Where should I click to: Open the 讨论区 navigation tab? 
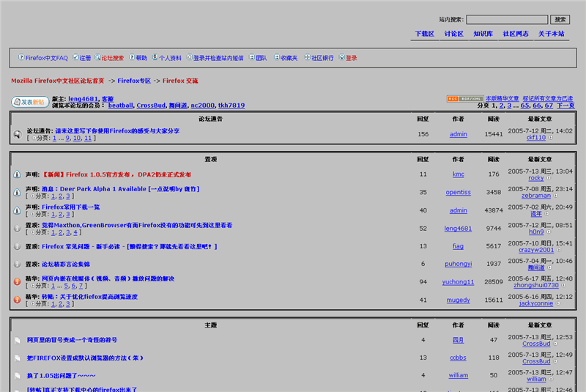[453, 34]
